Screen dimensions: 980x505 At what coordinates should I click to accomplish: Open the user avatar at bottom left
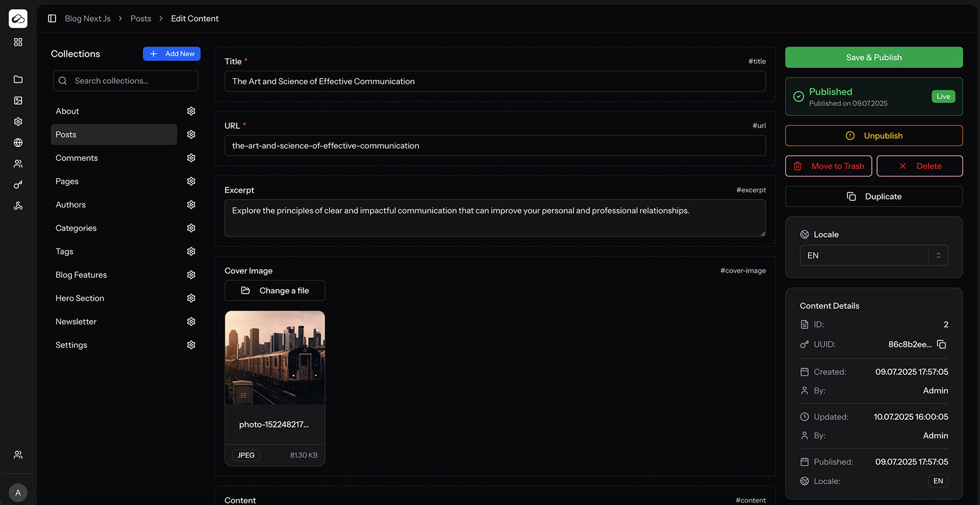(x=18, y=493)
